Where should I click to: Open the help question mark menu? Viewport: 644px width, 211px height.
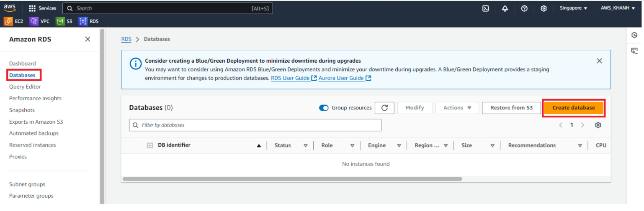coord(524,8)
